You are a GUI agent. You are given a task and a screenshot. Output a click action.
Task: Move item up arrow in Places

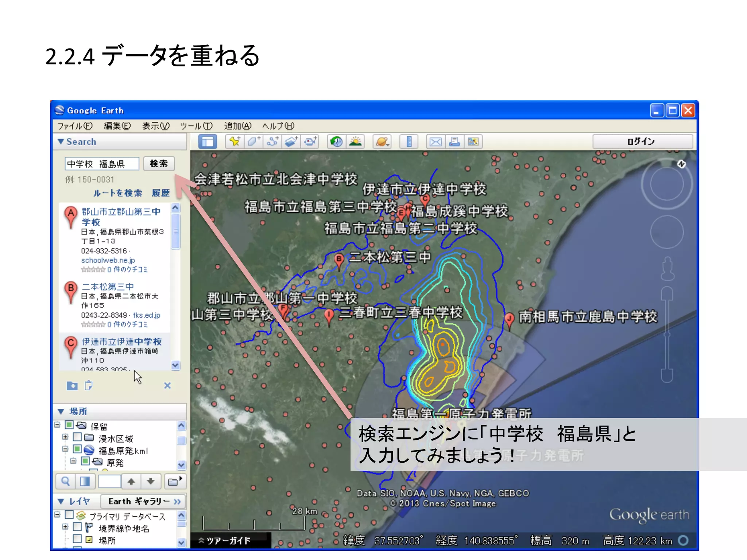(x=131, y=482)
